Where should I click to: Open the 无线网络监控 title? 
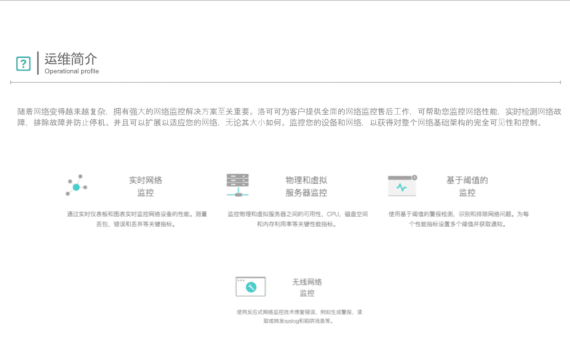point(307,287)
